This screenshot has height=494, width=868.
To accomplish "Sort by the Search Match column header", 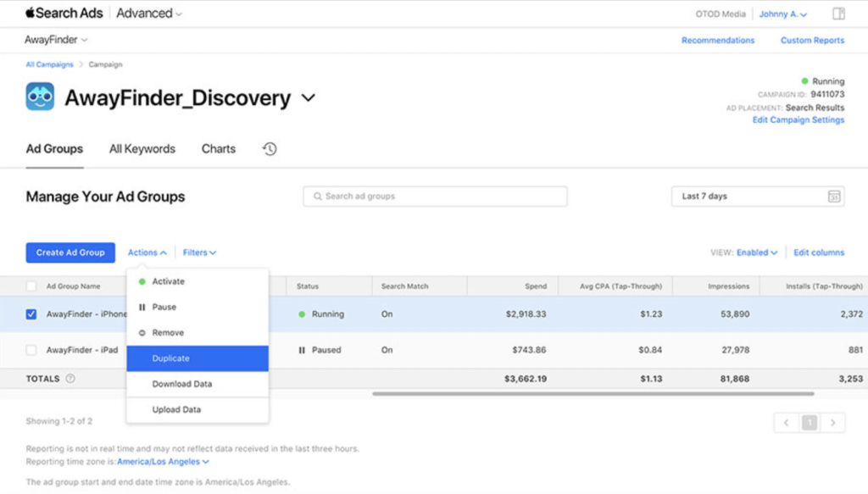I will 404,286.
